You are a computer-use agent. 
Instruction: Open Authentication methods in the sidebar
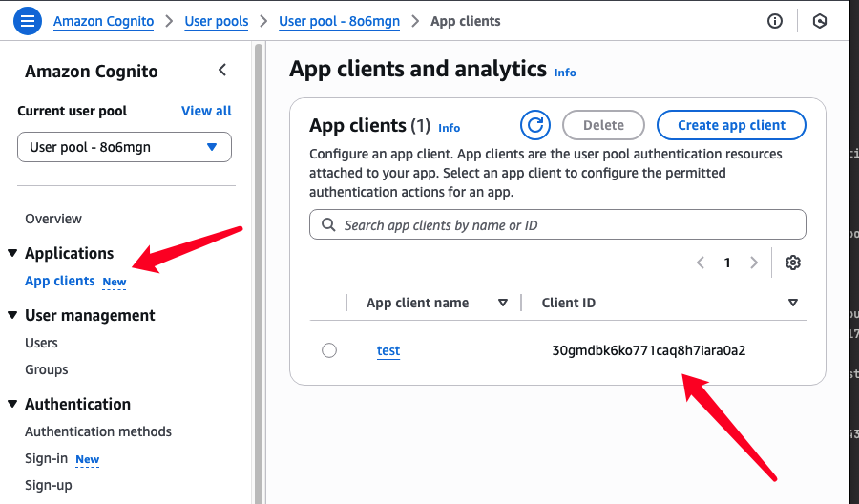98,431
